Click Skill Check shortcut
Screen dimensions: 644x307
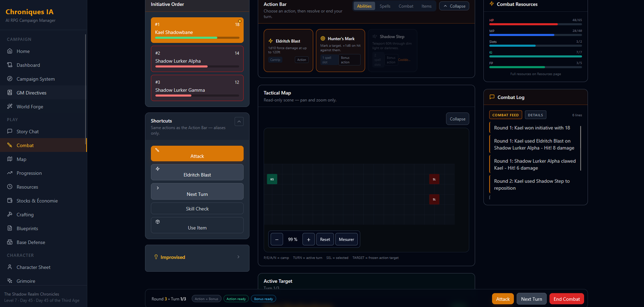click(197, 208)
